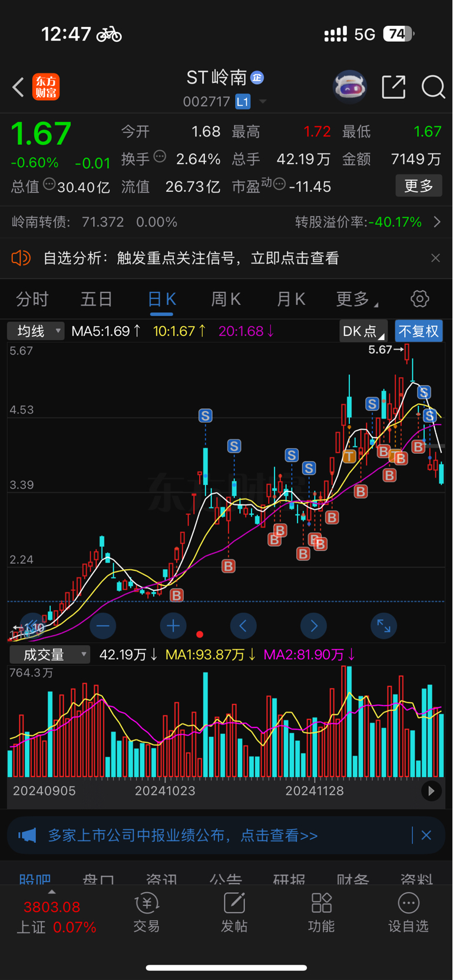
Task: Tap the 更多 quote details button
Action: click(x=419, y=186)
